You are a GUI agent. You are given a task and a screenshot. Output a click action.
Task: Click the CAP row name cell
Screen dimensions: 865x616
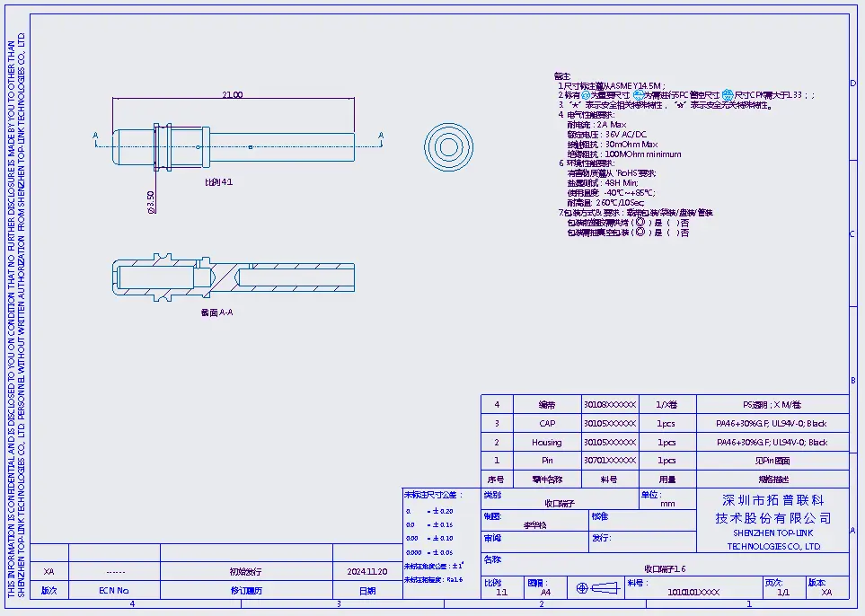[546, 423]
